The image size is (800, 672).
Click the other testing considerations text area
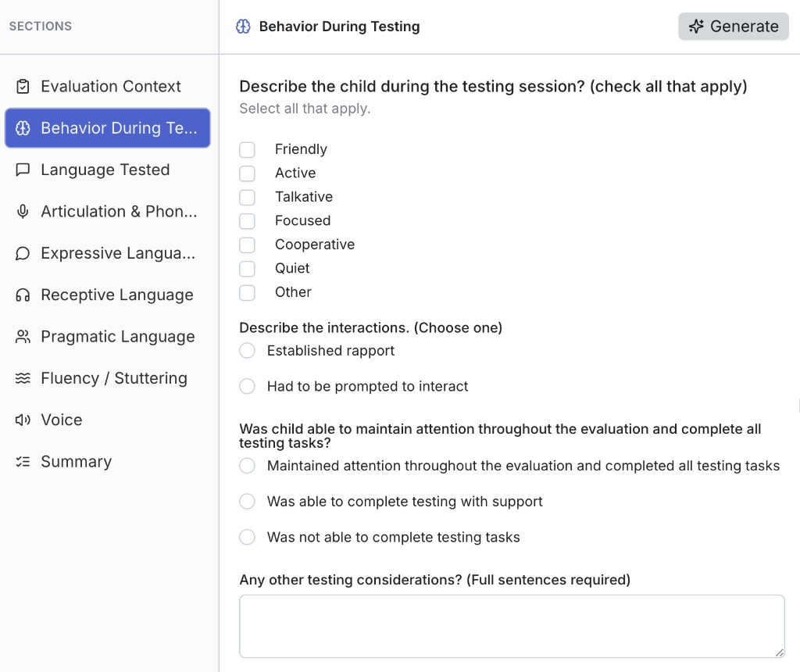[512, 626]
